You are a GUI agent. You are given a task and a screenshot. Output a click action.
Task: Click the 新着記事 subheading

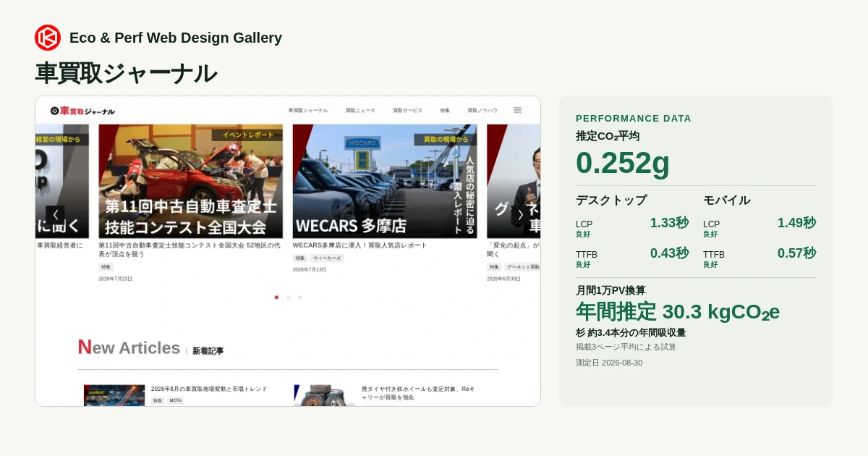(208, 351)
